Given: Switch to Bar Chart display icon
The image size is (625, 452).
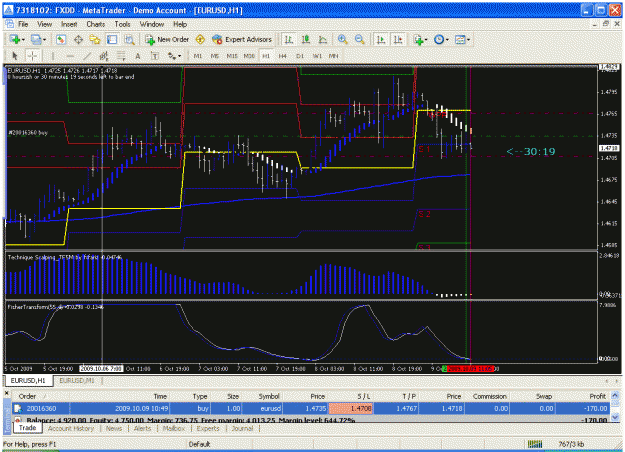Looking at the screenshot, I should pos(289,39).
